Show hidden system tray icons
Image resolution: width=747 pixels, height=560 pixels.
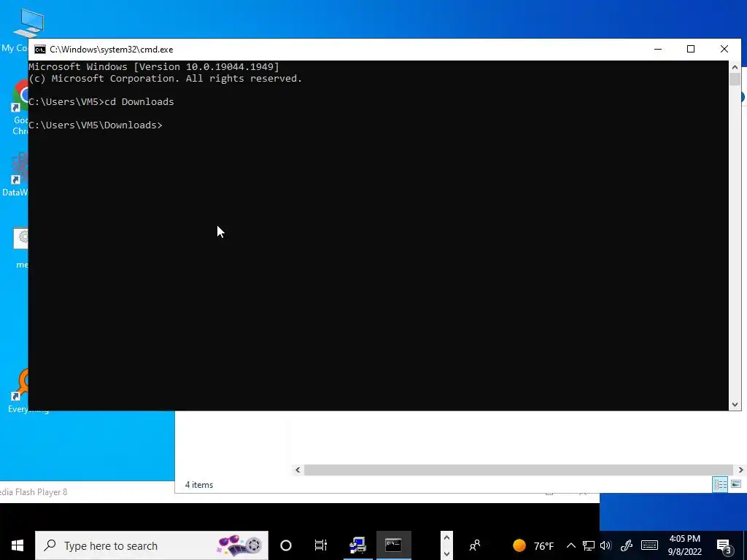tap(570, 545)
